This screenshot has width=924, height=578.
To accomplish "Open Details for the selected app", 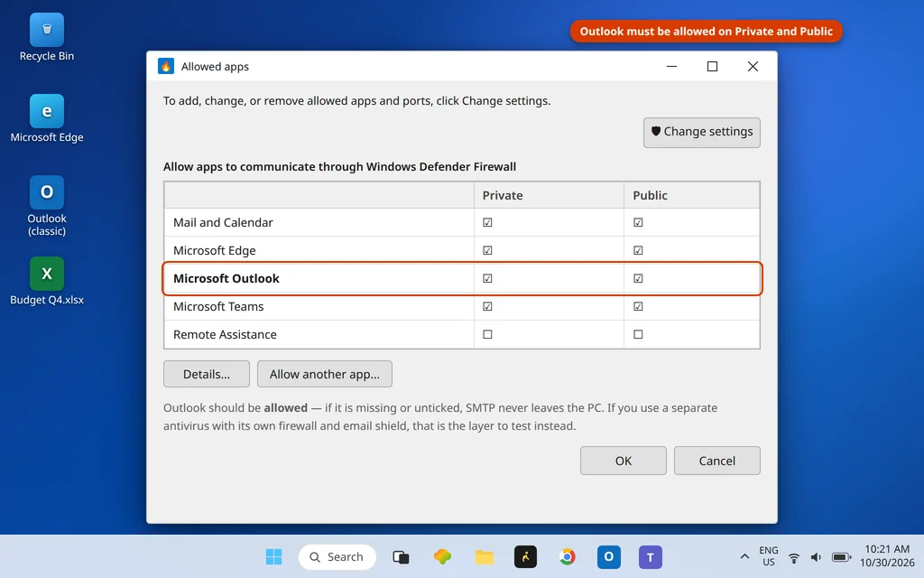I will point(207,374).
